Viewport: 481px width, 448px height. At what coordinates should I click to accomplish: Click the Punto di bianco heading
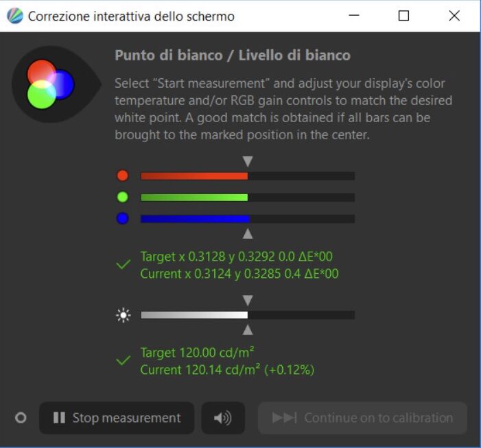click(x=233, y=56)
